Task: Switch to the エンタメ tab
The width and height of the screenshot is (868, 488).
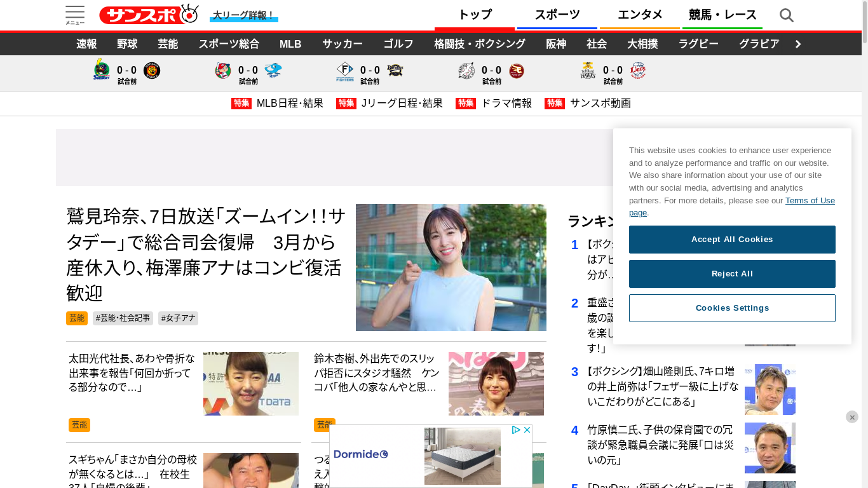Action: click(x=640, y=15)
